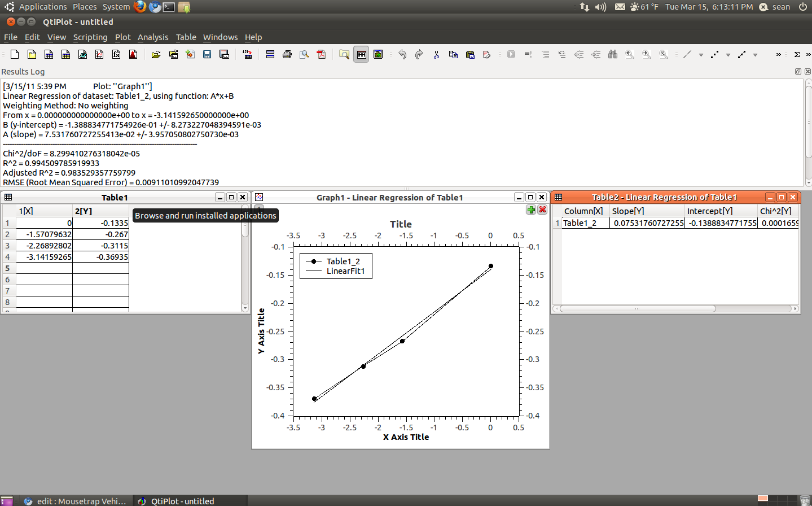Image resolution: width=812 pixels, height=506 pixels.
Task: Select the Scatter plot tool
Action: pos(714,54)
